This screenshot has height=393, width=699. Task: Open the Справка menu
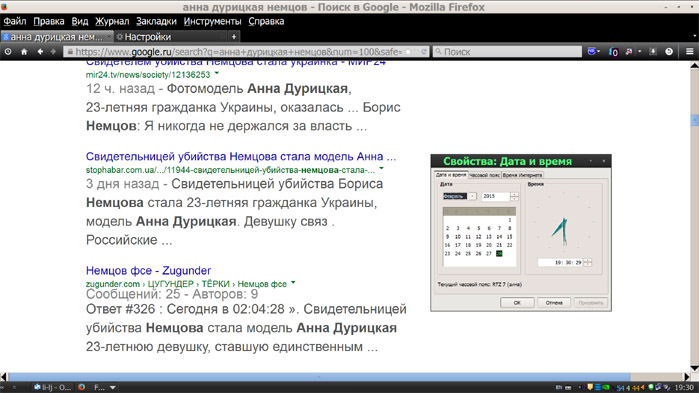tap(266, 21)
